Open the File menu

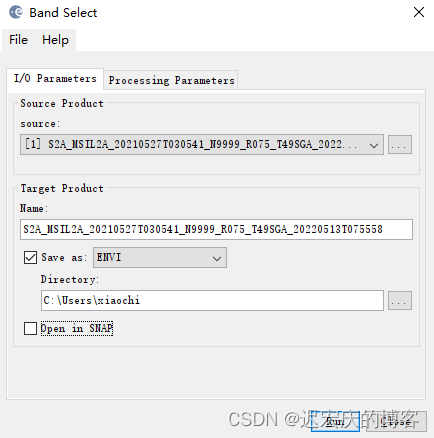(x=18, y=40)
